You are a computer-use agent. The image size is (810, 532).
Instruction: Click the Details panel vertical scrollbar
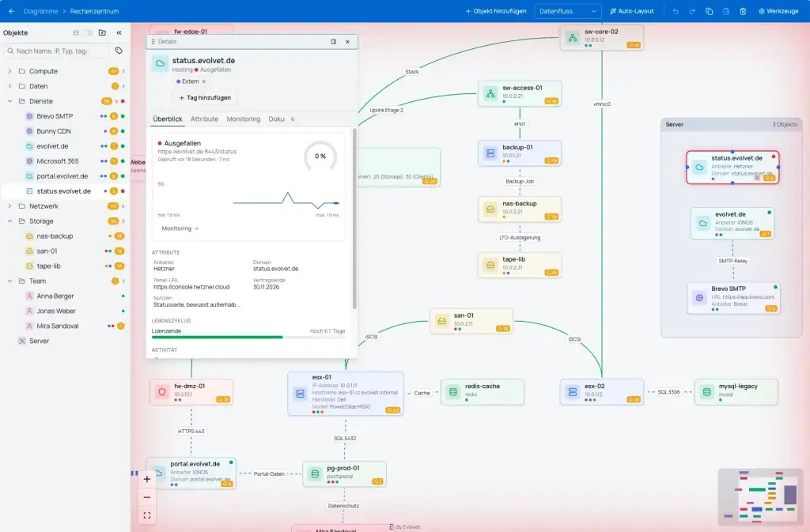[354, 219]
